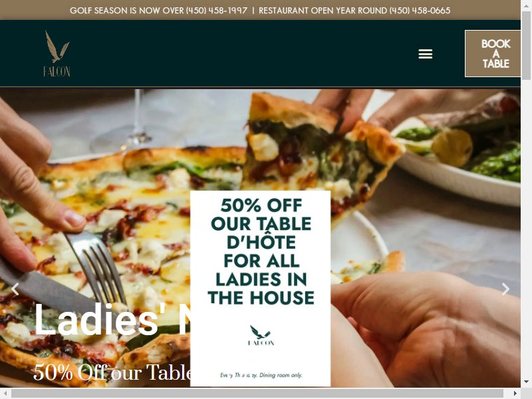The width and height of the screenshot is (532, 399).
Task: Click the vertical scrollbar thumb
Action: (x=526, y=45)
